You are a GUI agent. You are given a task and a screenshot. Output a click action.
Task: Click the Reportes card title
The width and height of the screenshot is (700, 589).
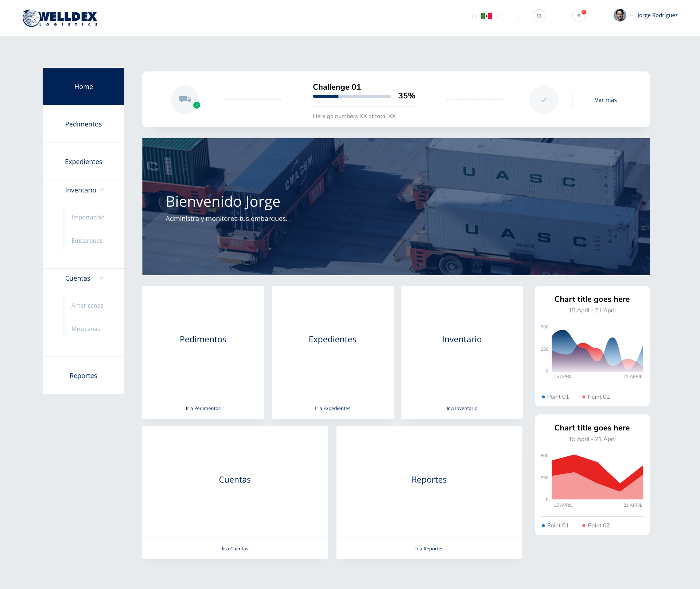[x=429, y=480]
